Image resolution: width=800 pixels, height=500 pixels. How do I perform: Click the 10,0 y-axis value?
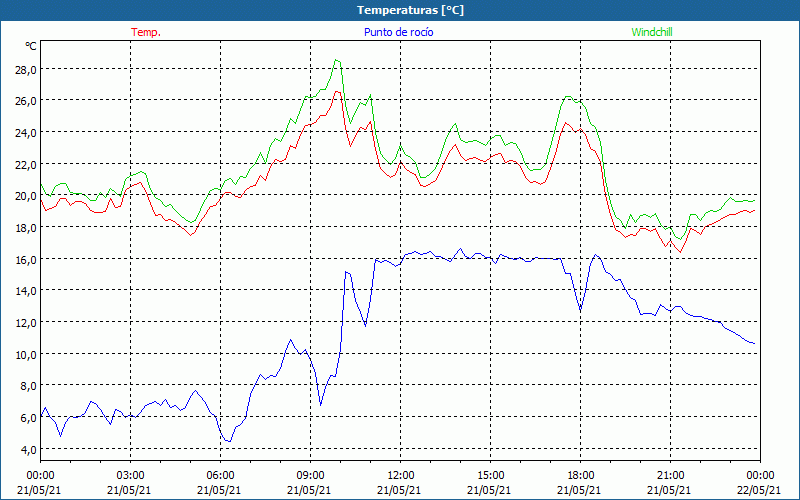(x=25, y=355)
